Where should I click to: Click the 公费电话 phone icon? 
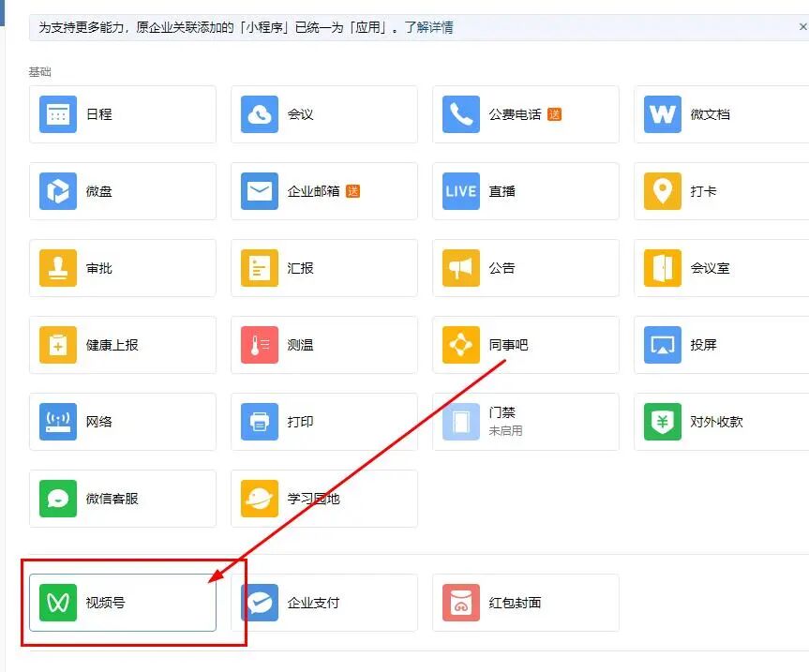click(x=461, y=114)
